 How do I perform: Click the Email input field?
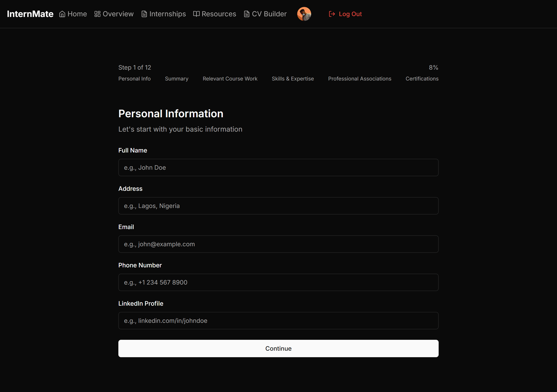(x=278, y=244)
